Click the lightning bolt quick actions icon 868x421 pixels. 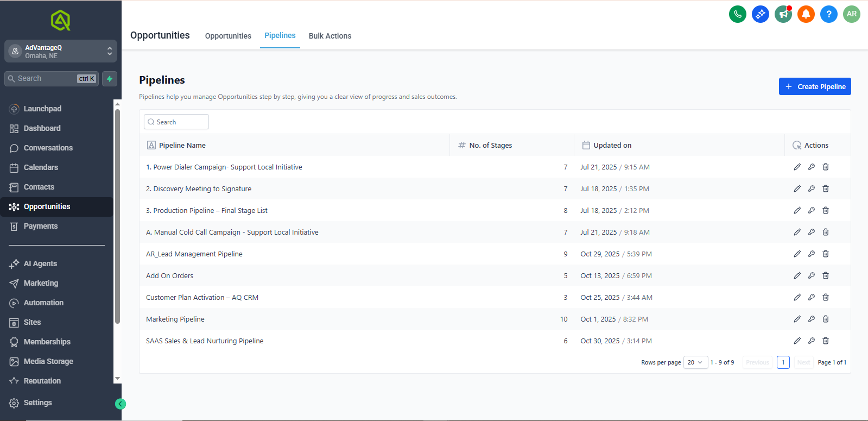point(110,79)
